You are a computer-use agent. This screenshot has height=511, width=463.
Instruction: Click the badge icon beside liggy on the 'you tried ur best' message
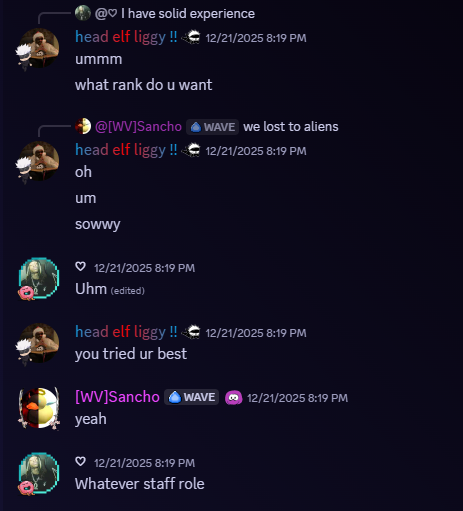pos(191,332)
